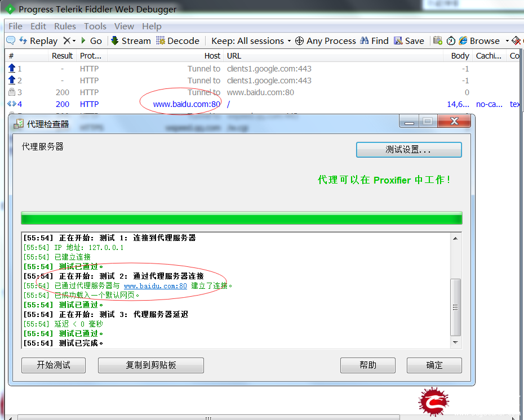The width and height of the screenshot is (524, 420).
Task: Replay the selected sessions
Action: pyautogui.click(x=38, y=41)
